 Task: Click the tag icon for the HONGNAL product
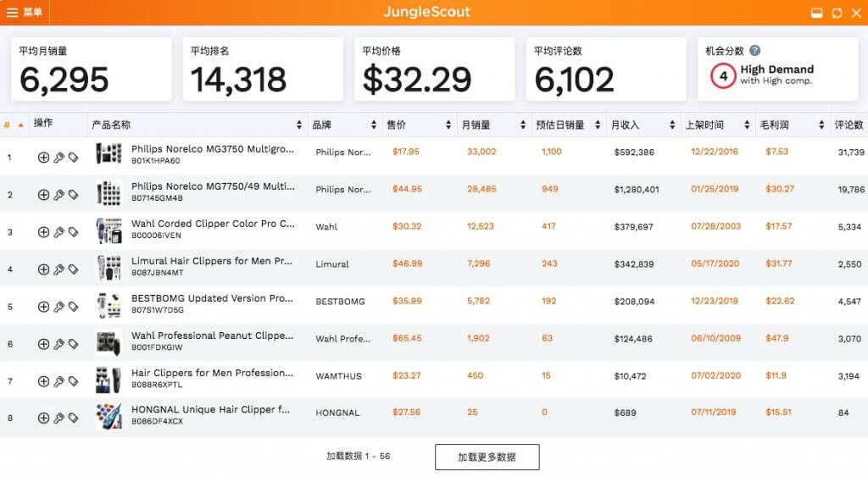pos(73,418)
